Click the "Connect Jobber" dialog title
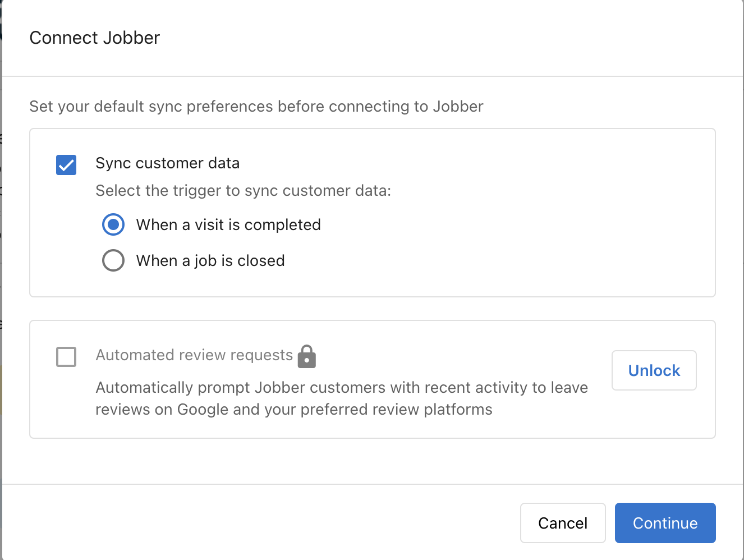Viewport: 744px width, 560px height. coord(94,38)
